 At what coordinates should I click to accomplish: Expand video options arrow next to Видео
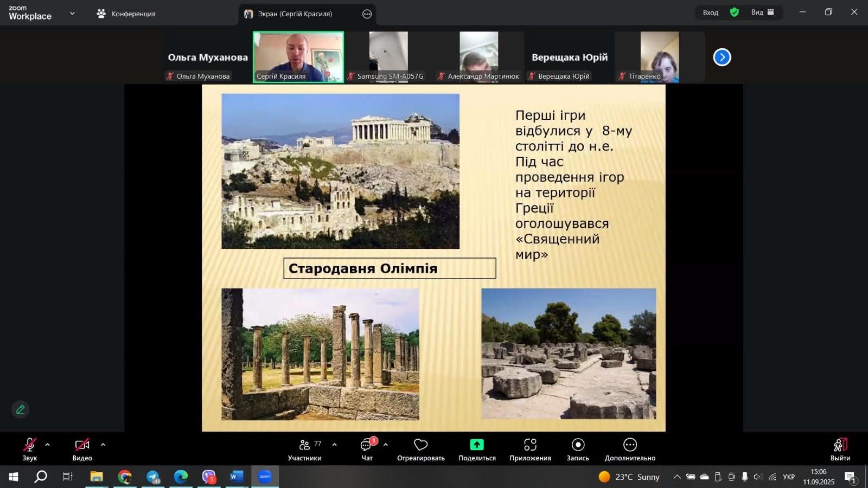(103, 445)
